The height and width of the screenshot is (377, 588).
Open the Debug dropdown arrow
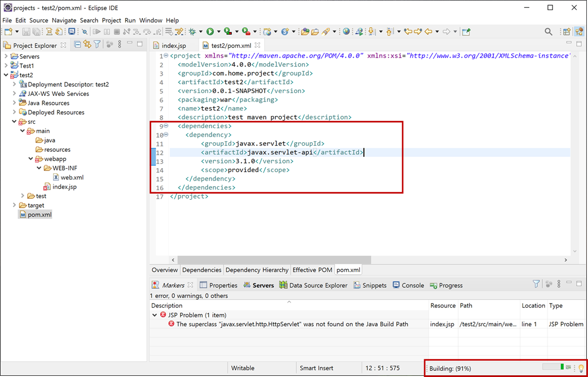201,32
